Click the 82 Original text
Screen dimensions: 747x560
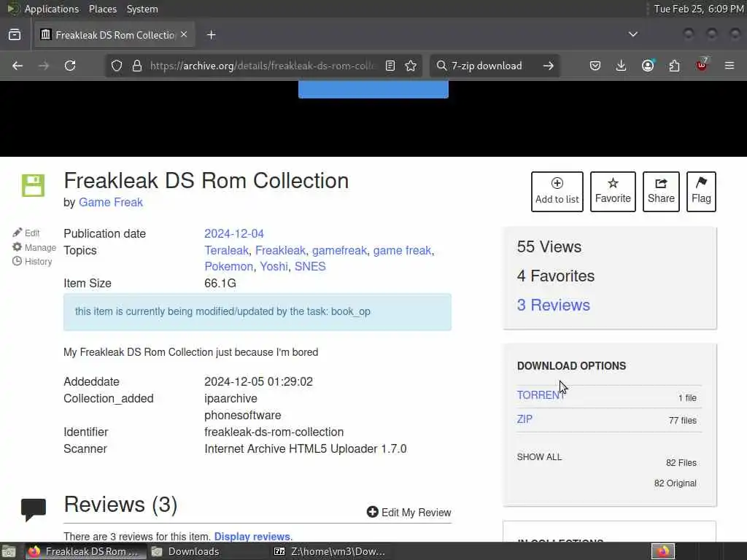(675, 483)
